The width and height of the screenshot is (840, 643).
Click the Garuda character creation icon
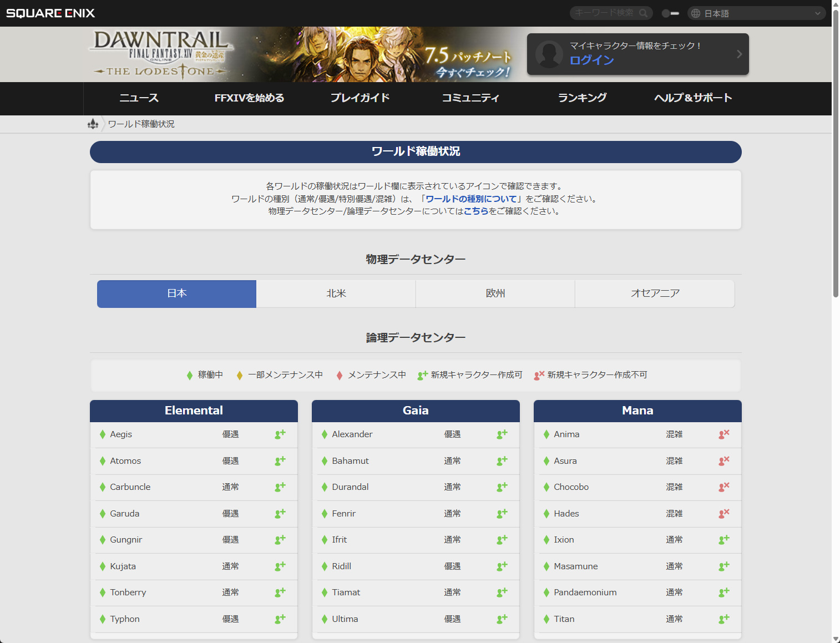coord(280,514)
